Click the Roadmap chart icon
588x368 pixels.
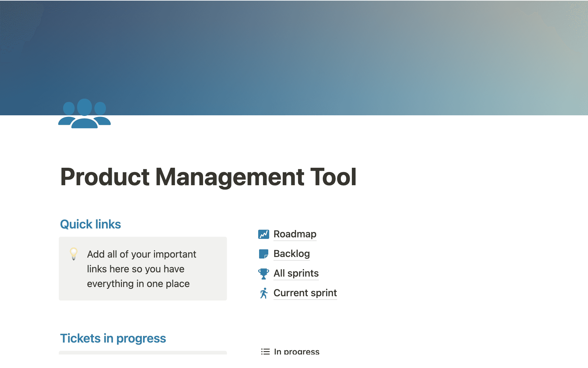263,234
